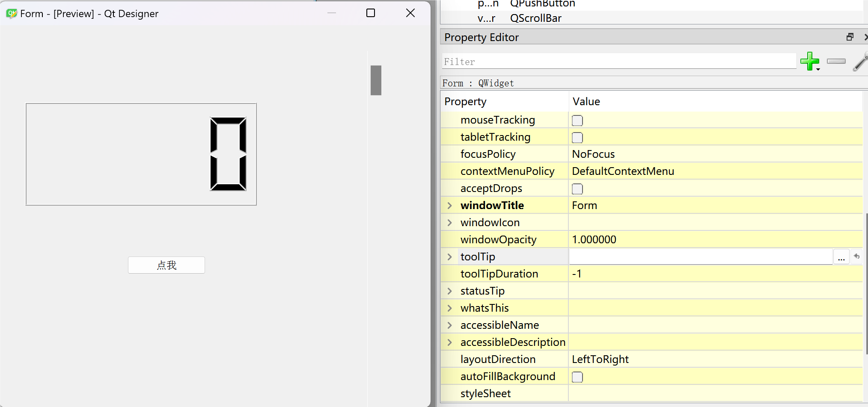Expand the windowTitle property
The image size is (868, 407).
449,206
